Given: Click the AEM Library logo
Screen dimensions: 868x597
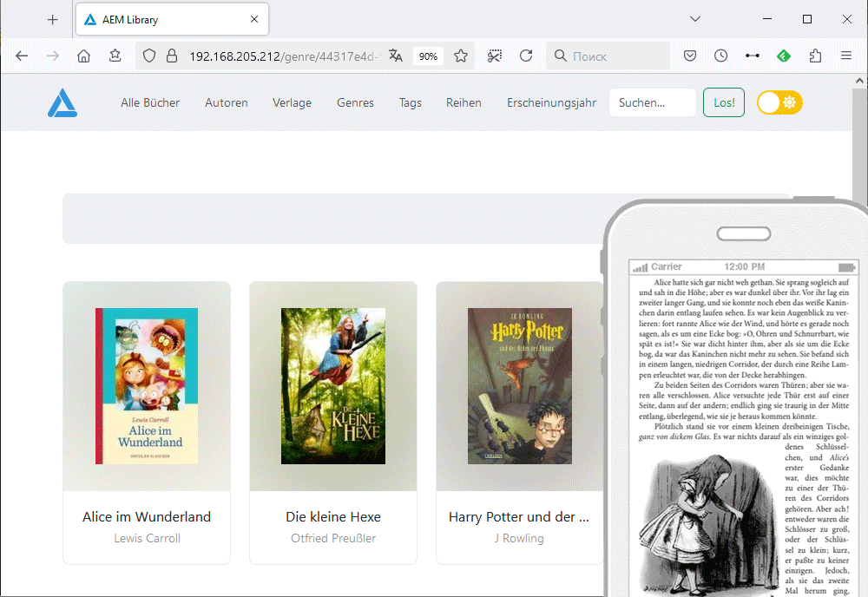Looking at the screenshot, I should pyautogui.click(x=62, y=103).
